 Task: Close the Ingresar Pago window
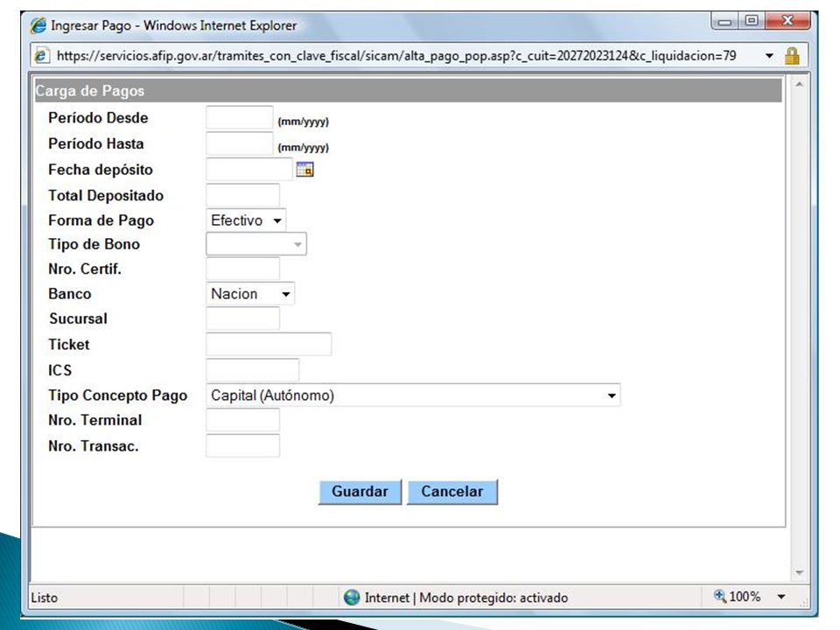(788, 21)
